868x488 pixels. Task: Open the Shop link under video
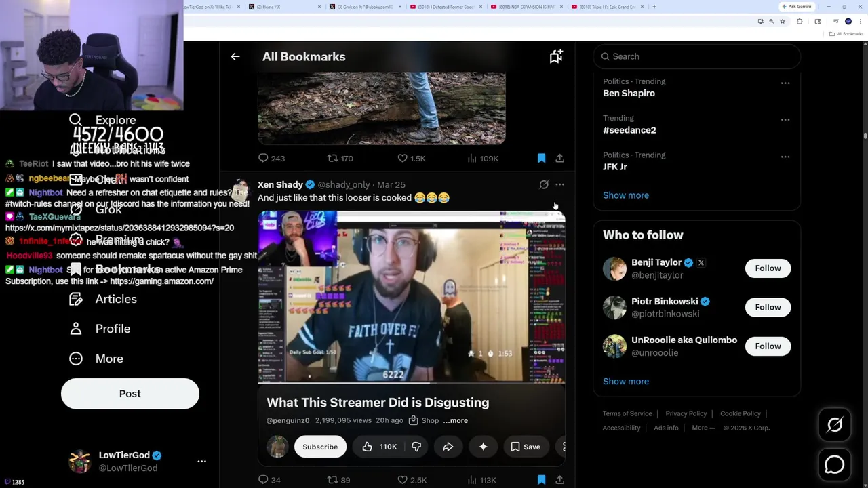click(x=424, y=420)
